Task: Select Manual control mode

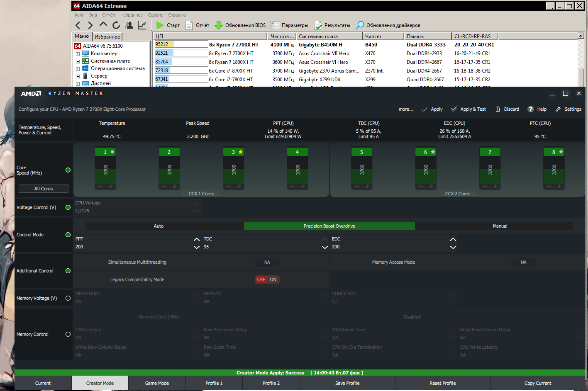Action: [500, 226]
